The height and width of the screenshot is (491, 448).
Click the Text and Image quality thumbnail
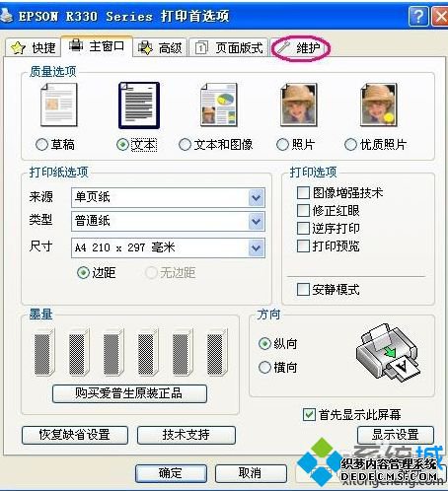tap(219, 105)
